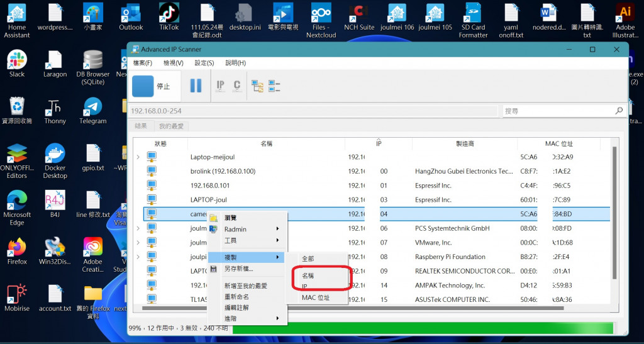Open the 檢視(V) menu

[174, 63]
